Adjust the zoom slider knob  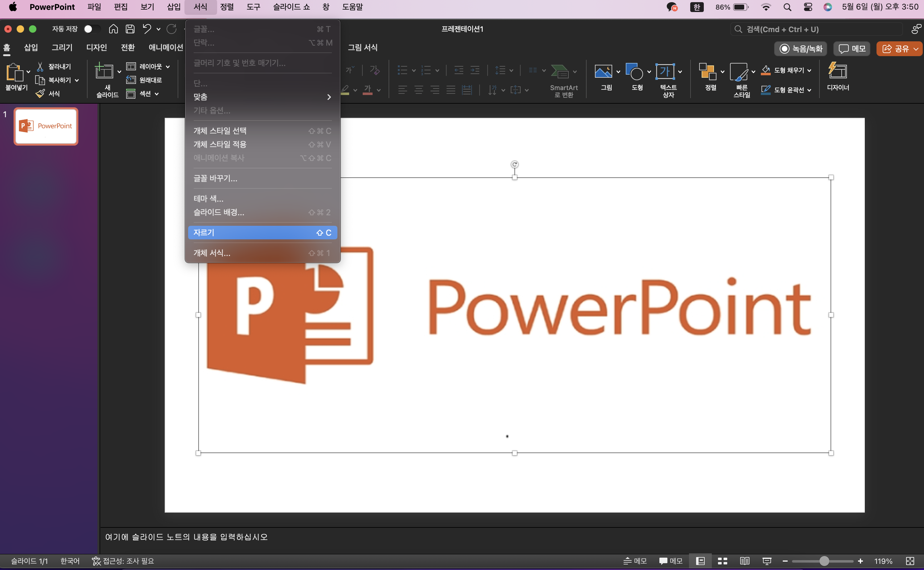click(x=824, y=561)
